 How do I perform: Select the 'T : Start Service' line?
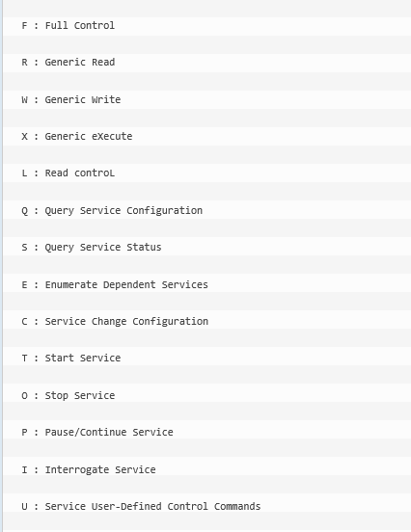pos(206,358)
